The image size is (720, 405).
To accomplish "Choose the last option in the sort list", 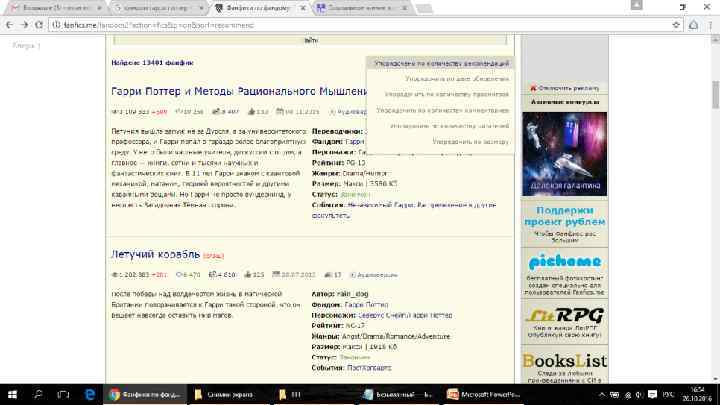I will click(x=471, y=141).
